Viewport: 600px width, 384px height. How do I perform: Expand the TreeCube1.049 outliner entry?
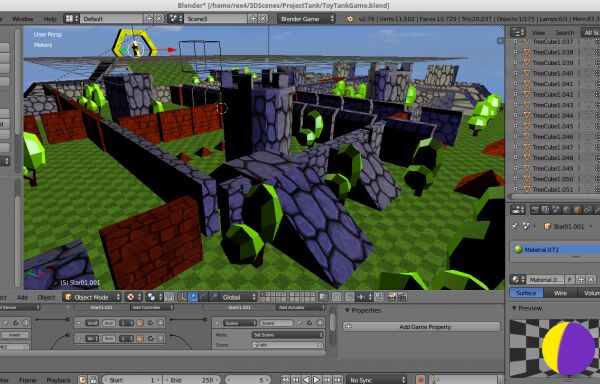click(x=515, y=168)
